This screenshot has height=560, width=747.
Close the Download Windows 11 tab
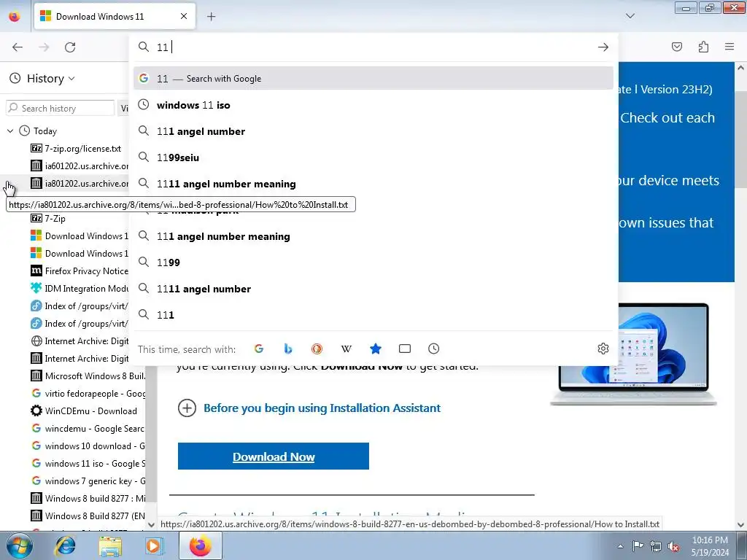[184, 16]
